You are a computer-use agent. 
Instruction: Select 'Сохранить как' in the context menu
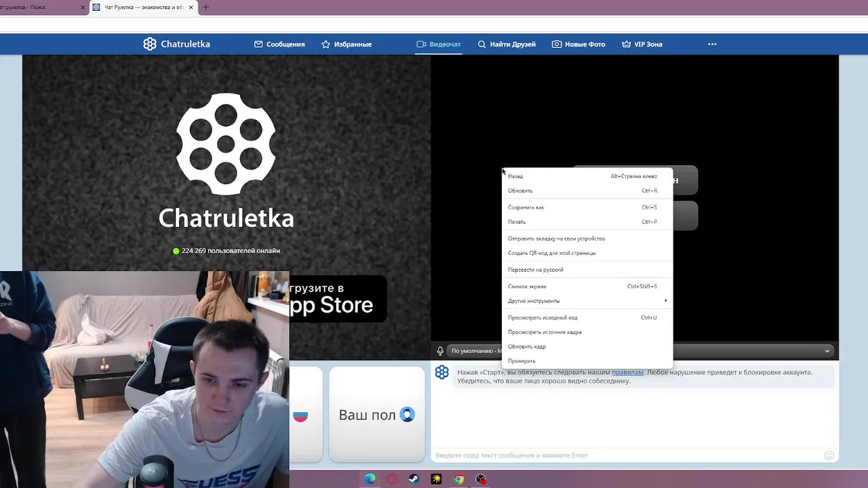pyautogui.click(x=587, y=207)
